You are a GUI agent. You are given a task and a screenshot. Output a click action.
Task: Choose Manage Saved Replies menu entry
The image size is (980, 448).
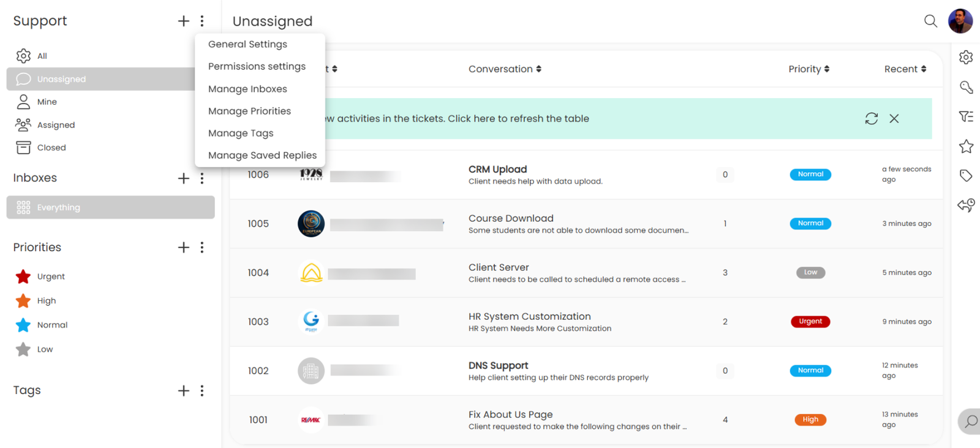coord(262,155)
